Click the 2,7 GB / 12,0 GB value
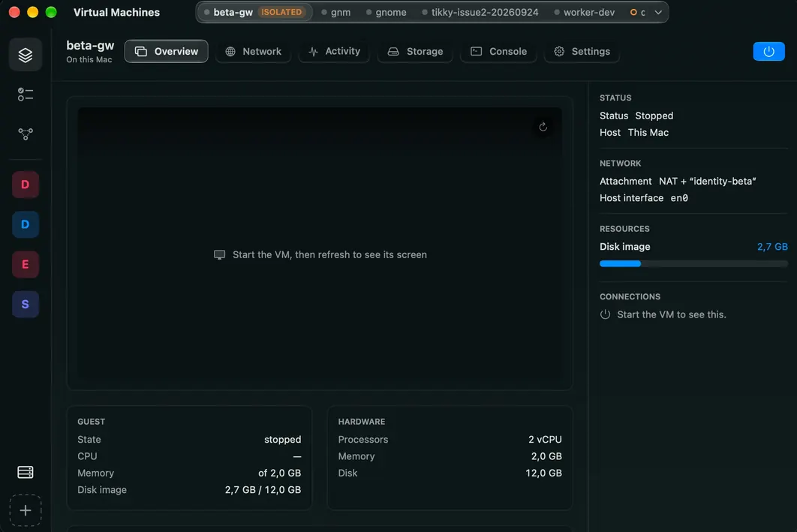Screen dimensions: 797x532 [x=263, y=490]
